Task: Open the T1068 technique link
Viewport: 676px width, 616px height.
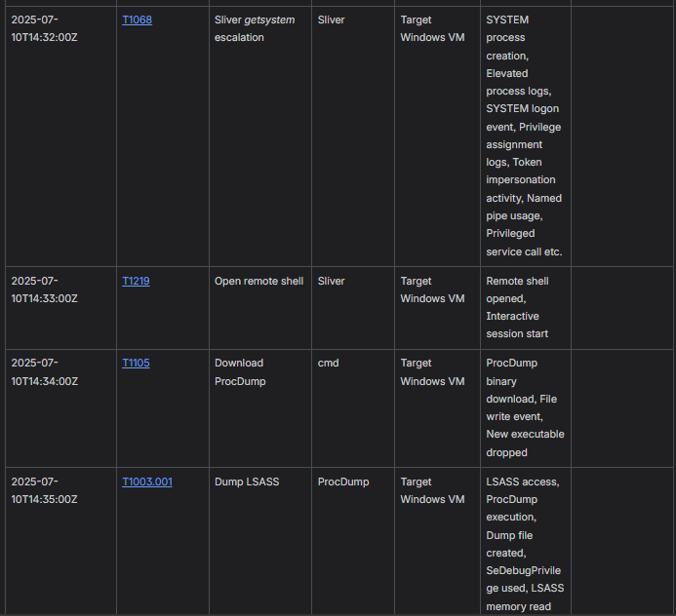Action: click(137, 19)
